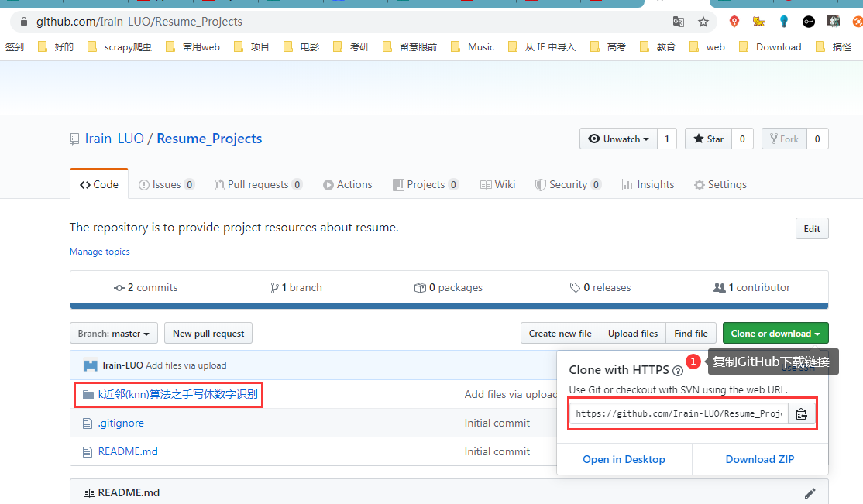Screen dimensions: 863x504
Task: Open the k近邻(knn)算法之手写体数字识别 folder
Action: point(177,395)
